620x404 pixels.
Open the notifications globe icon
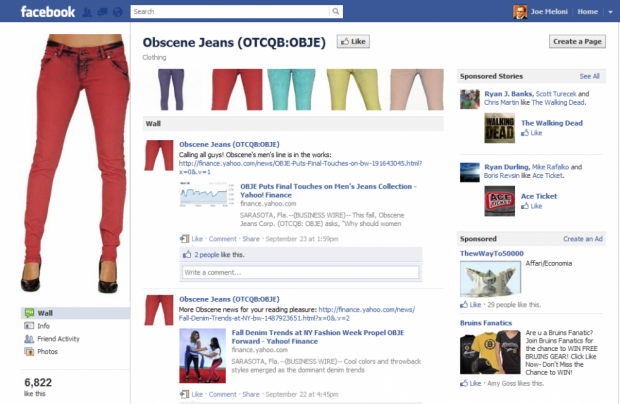coord(117,12)
